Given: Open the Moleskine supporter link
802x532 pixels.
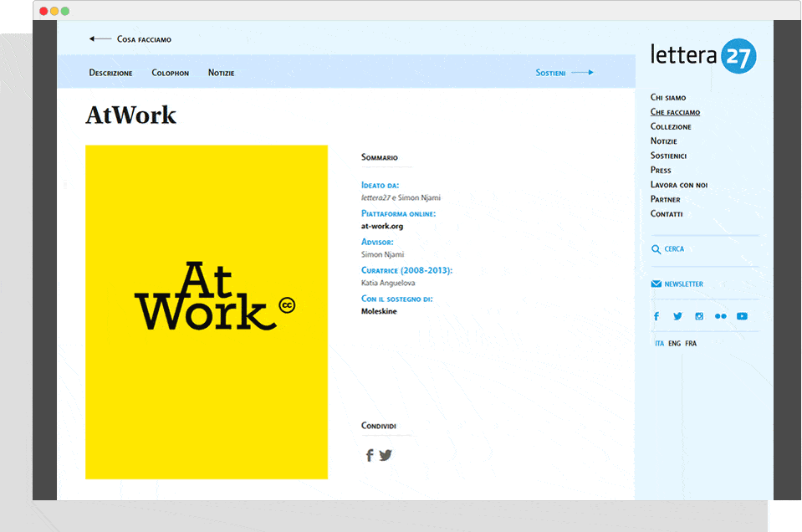Looking at the screenshot, I should tap(379, 311).
